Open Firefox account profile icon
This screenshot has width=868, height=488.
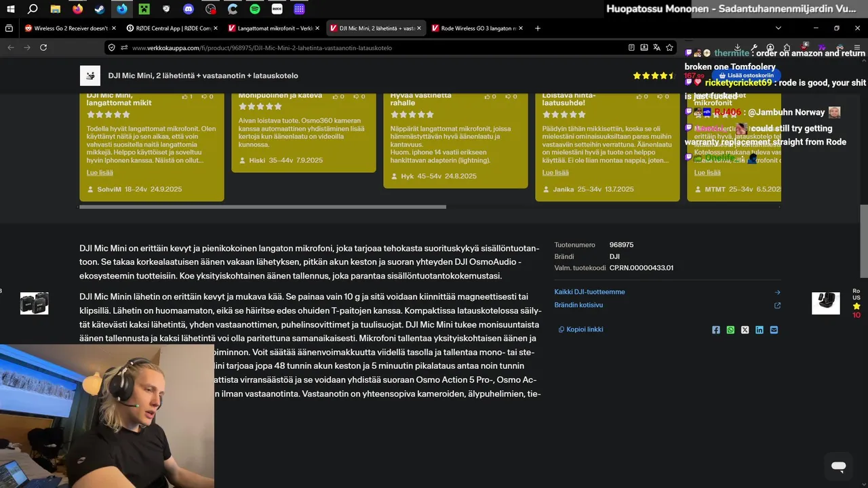(x=770, y=47)
